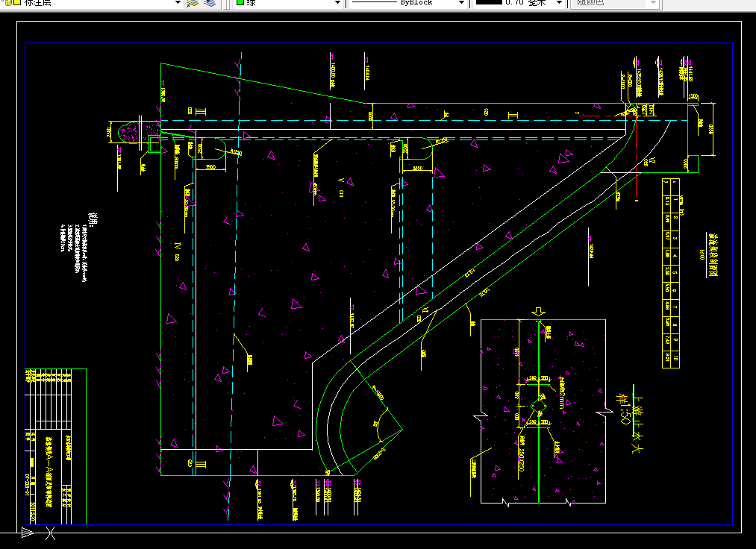
Task: Select the 250X250 dimension text in the detail
Action: (522, 459)
